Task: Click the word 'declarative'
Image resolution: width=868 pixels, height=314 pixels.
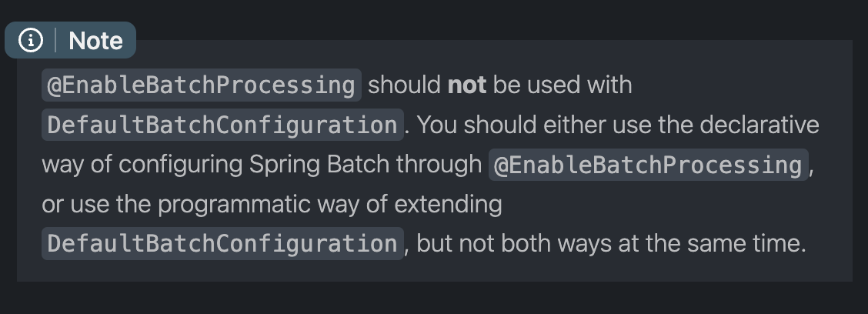Action: [x=759, y=125]
